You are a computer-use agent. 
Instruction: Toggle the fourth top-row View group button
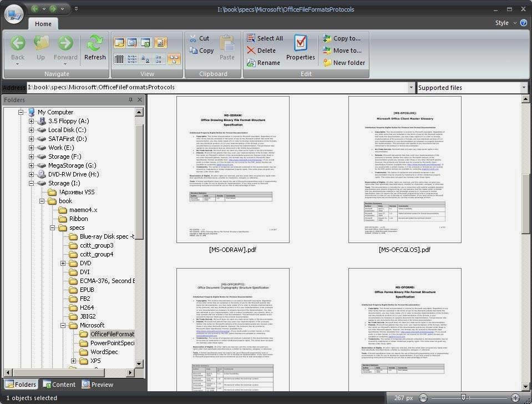coord(160,42)
